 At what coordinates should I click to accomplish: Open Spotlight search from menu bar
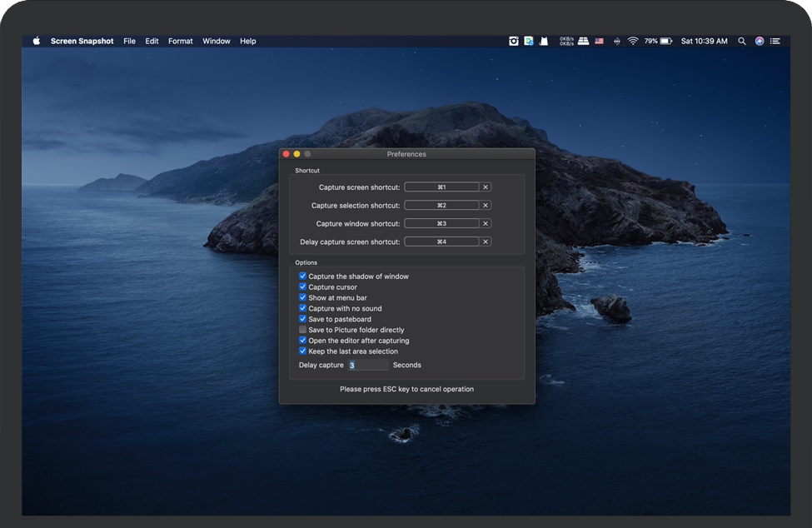[741, 40]
